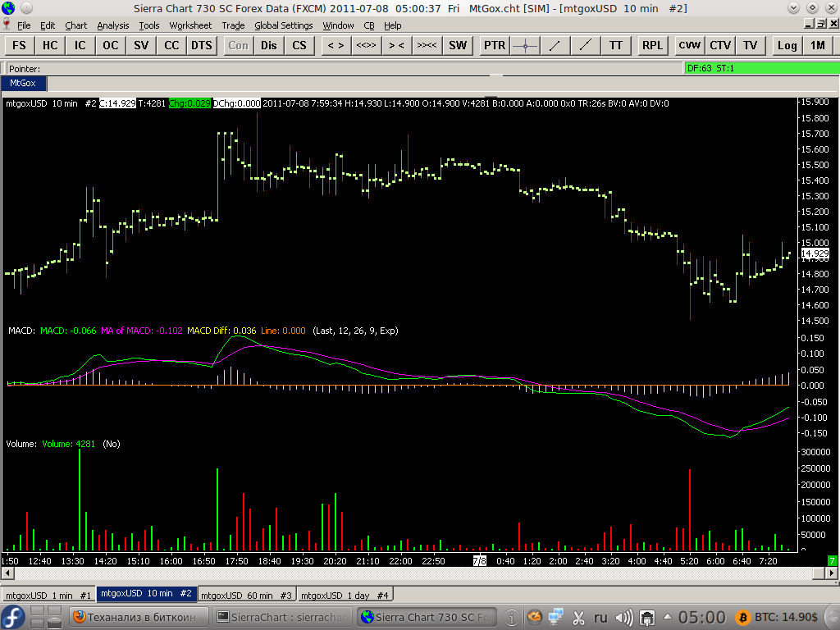
Task: Switch to mtgoxUSD 60 min #3 tab
Action: [246, 595]
